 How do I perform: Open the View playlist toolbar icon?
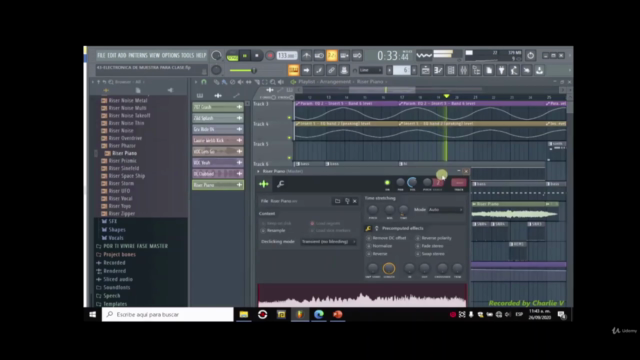(425, 71)
